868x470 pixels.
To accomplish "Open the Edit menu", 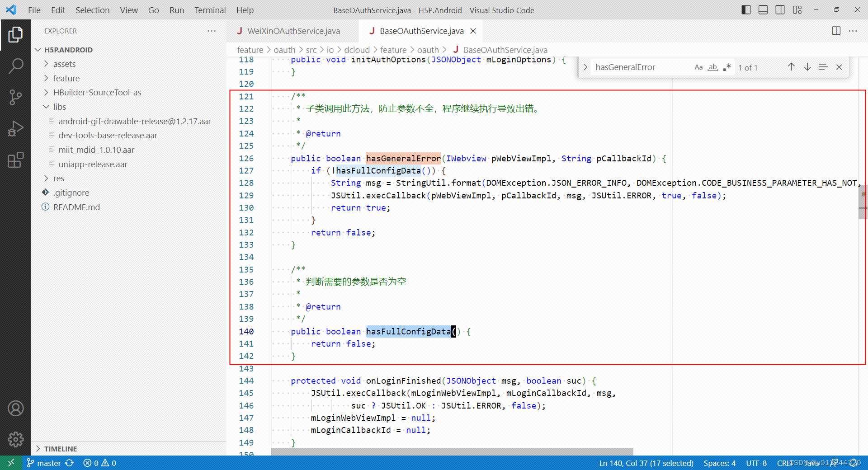I will 58,10.
